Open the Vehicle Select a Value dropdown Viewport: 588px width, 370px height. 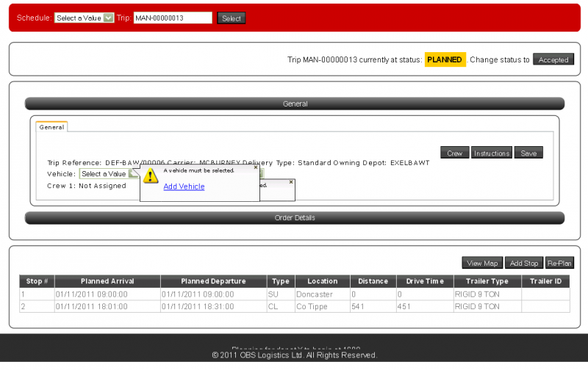point(109,174)
